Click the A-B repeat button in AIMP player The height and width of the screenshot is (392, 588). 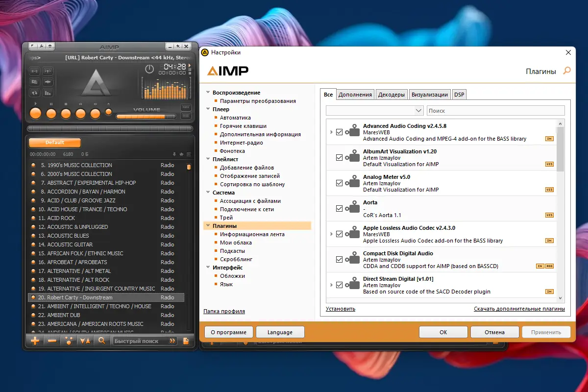pos(34,71)
